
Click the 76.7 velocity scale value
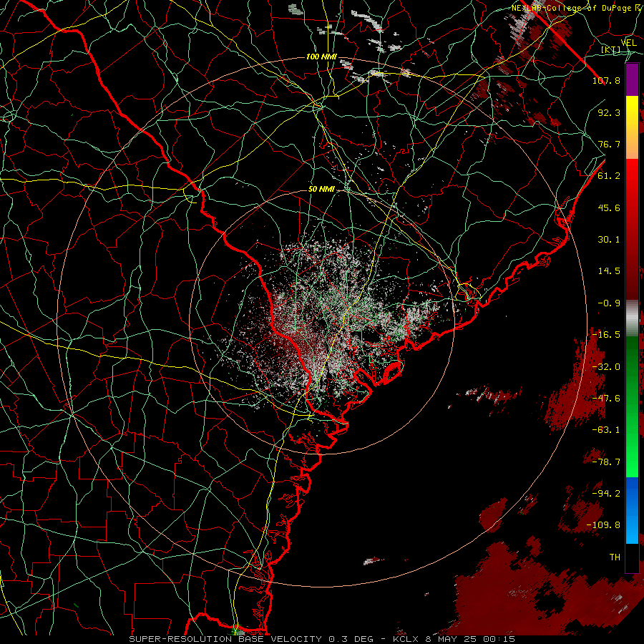click(609, 144)
